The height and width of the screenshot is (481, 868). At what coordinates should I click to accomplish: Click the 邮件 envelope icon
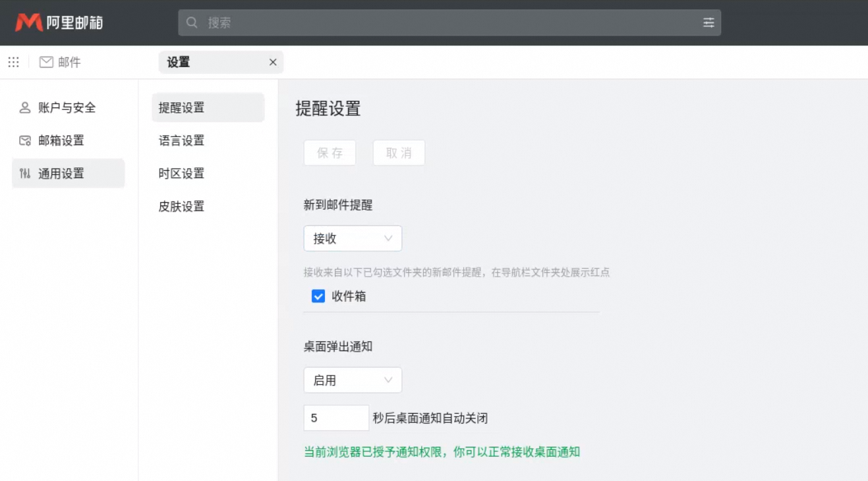[46, 62]
